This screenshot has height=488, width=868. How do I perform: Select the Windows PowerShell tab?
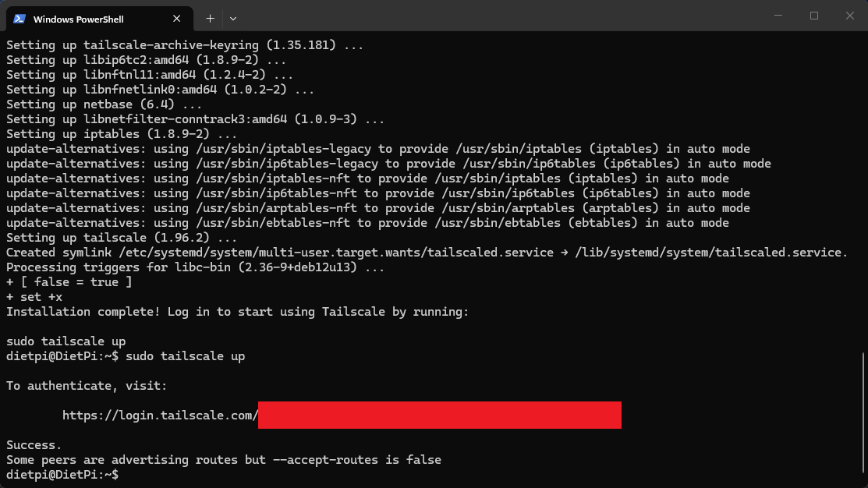(x=86, y=18)
